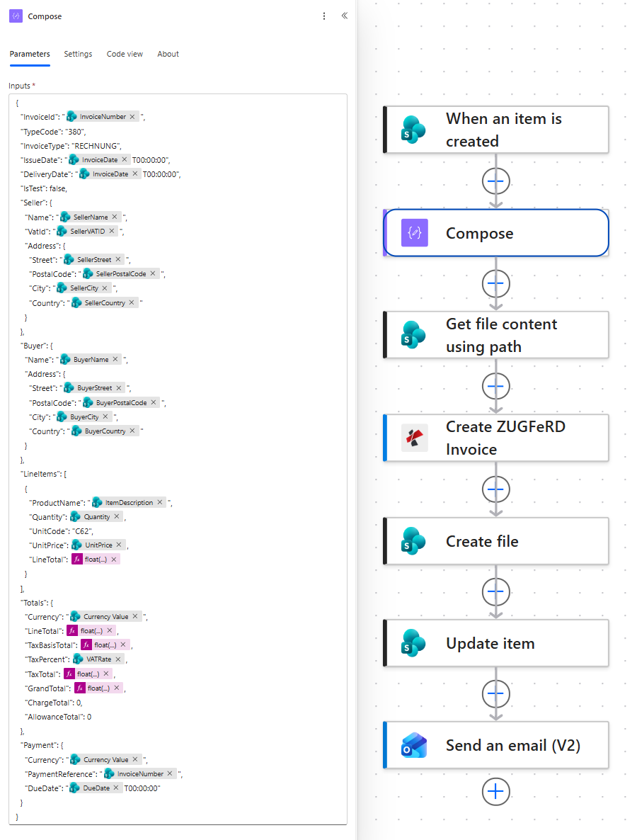Open the Code view tab
Image resolution: width=637 pixels, height=840 pixels.
[x=125, y=54]
